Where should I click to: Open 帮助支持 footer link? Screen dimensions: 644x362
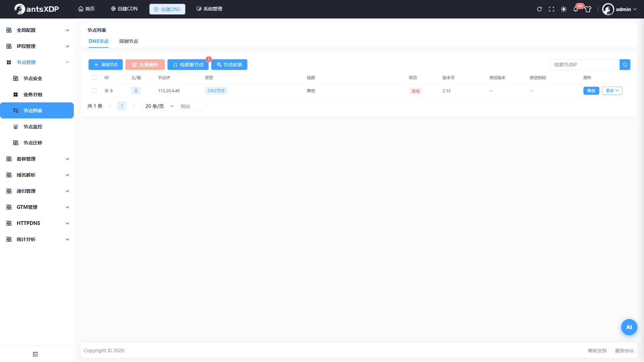[x=597, y=351]
